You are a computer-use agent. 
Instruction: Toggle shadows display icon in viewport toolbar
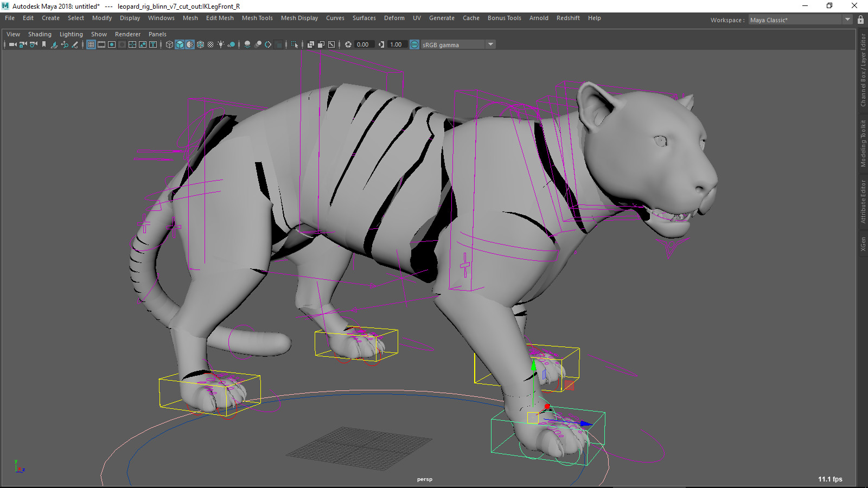point(247,44)
